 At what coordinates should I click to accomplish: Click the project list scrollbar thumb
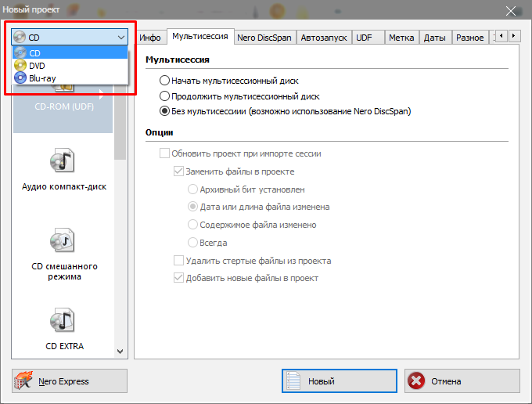120,122
